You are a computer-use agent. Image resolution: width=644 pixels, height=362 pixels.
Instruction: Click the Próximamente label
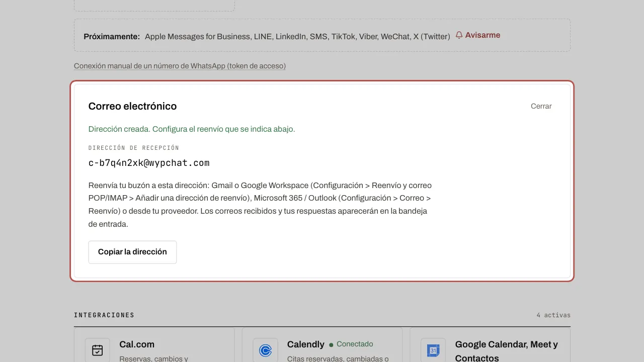coord(112,36)
